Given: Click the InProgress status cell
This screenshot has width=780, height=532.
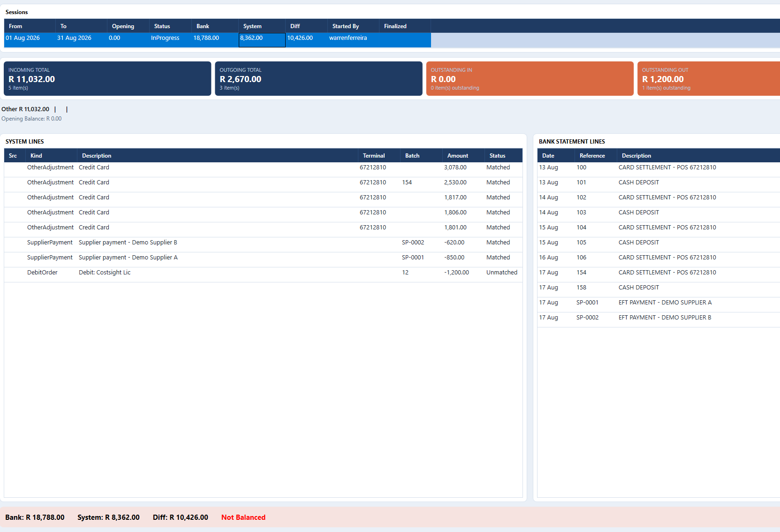Looking at the screenshot, I should click(170, 40).
